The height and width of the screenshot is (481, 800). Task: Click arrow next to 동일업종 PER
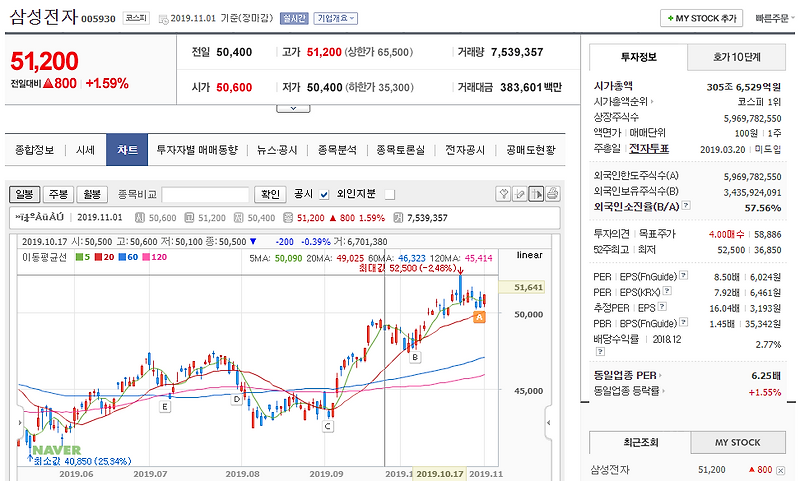coord(660,375)
